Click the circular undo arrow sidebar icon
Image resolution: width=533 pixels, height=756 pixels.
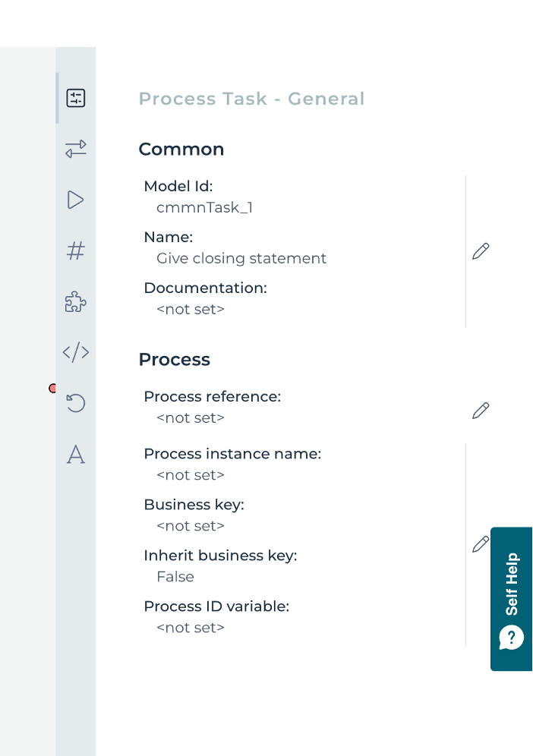tap(76, 403)
